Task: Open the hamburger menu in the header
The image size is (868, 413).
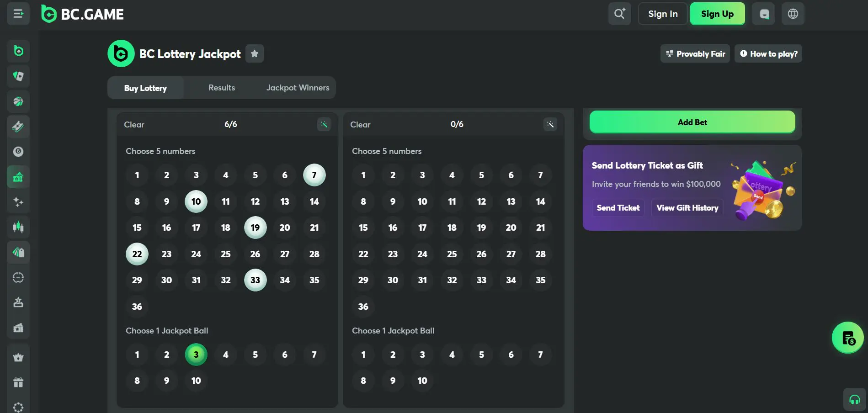Action: (x=18, y=14)
